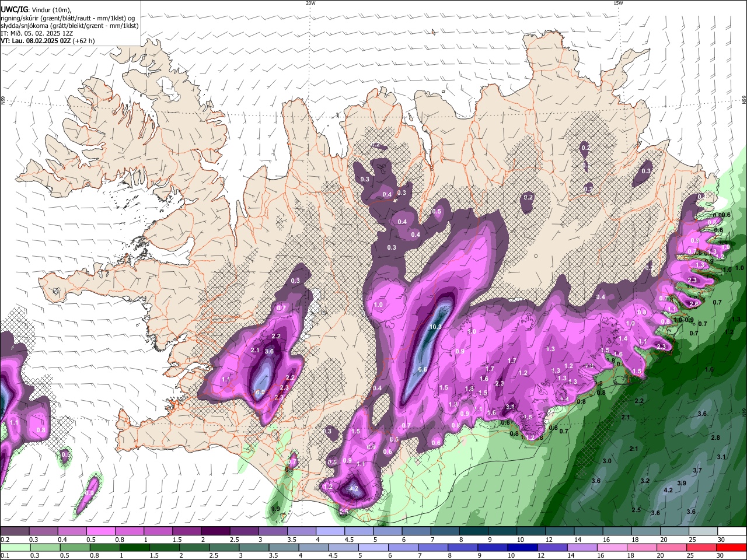
Task: Select the rigning/skúrir legend description line
Action: point(68,17)
